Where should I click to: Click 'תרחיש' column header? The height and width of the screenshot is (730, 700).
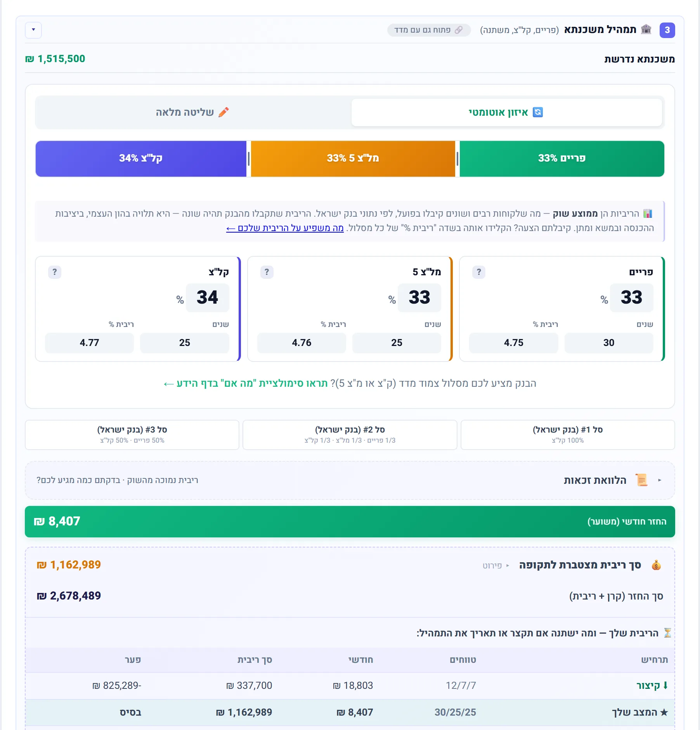pyautogui.click(x=654, y=660)
